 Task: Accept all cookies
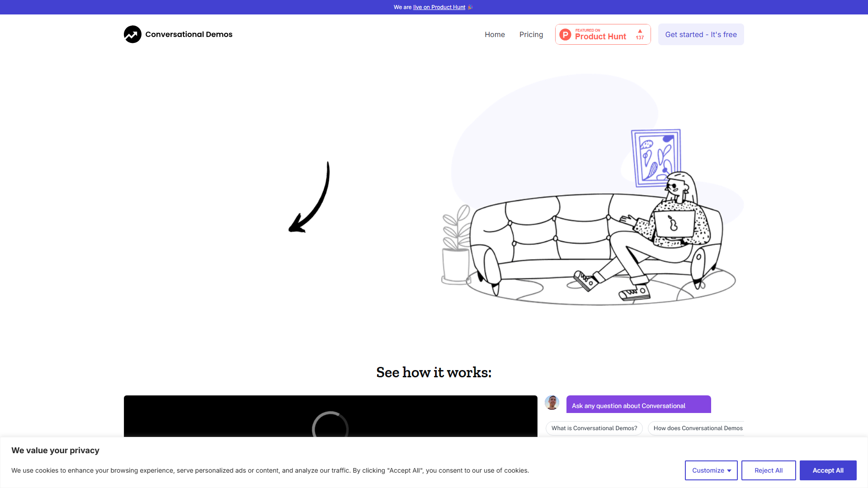coord(828,470)
